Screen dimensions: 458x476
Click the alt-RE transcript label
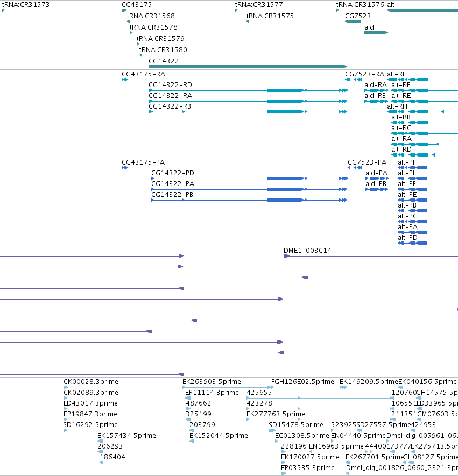[401, 95]
